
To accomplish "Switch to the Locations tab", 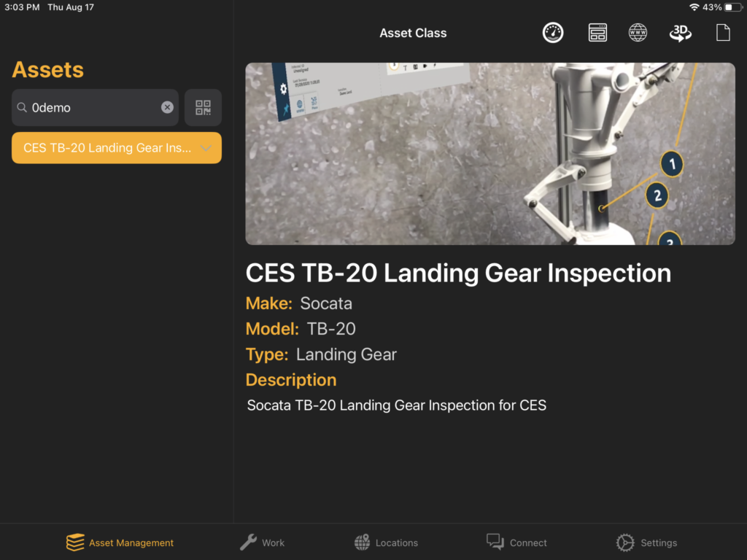I will pos(387,542).
